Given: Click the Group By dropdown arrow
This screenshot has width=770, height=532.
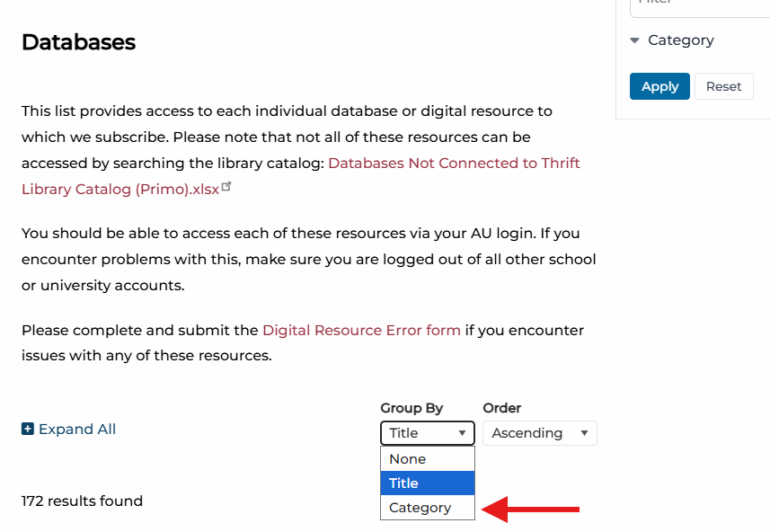Looking at the screenshot, I should click(462, 433).
